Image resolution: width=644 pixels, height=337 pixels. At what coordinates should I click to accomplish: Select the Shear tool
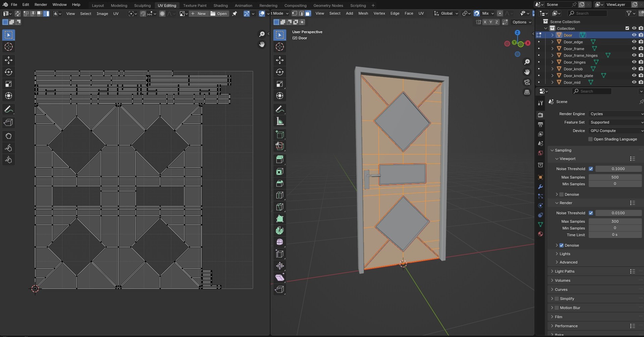point(280,278)
